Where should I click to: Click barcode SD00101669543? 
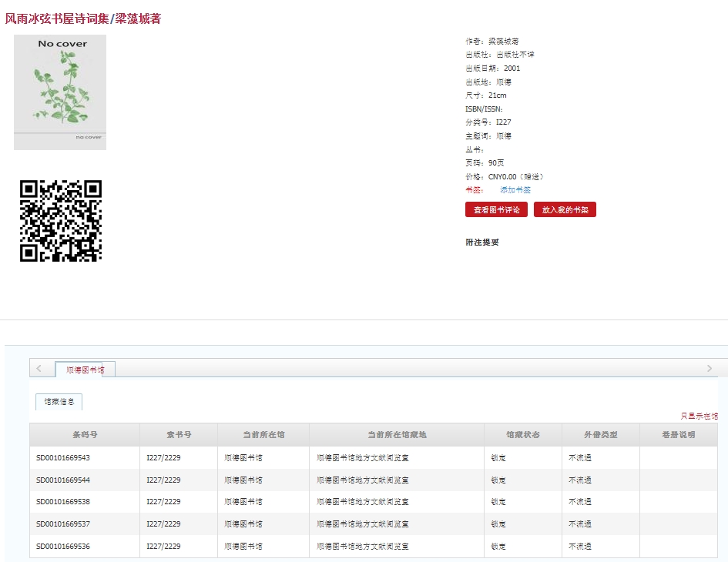pos(63,457)
